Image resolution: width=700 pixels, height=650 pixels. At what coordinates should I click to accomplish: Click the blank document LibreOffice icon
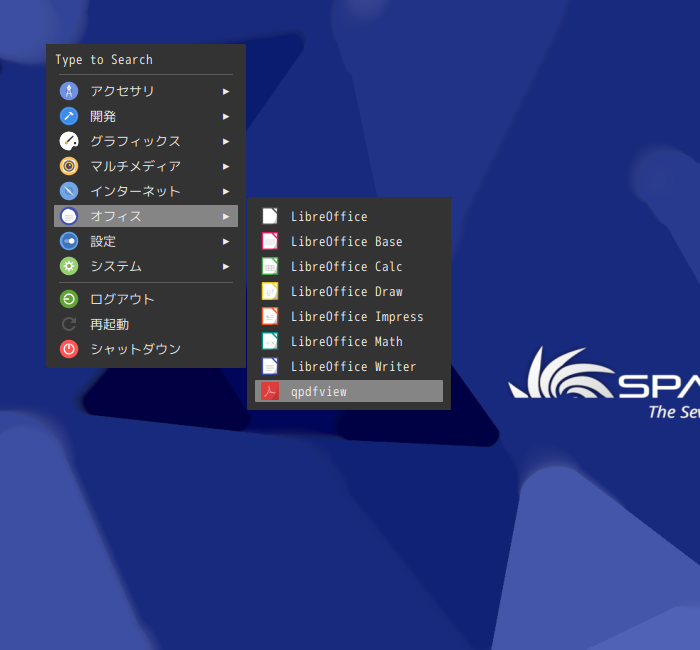270,216
